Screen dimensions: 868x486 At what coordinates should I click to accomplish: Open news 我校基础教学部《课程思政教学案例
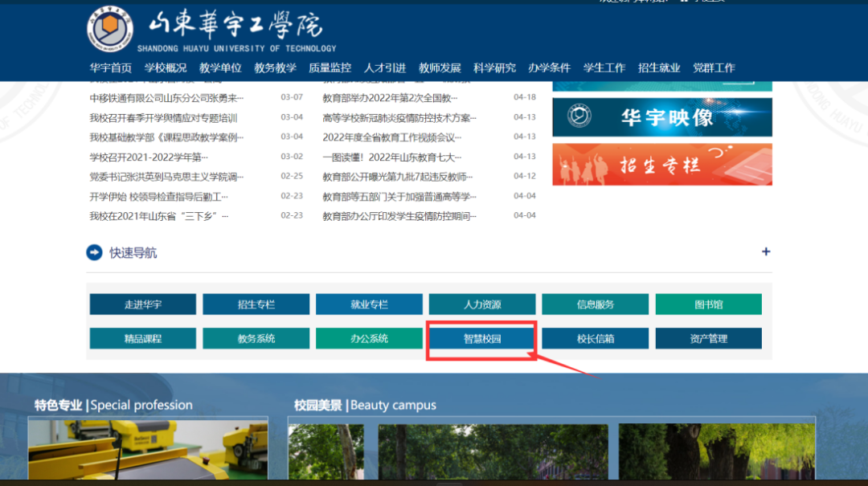166,137
